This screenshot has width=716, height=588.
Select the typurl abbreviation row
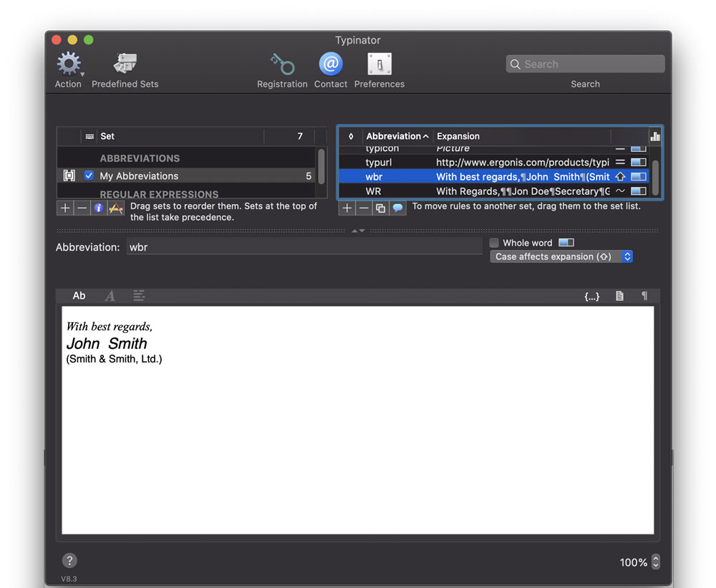pyautogui.click(x=493, y=162)
